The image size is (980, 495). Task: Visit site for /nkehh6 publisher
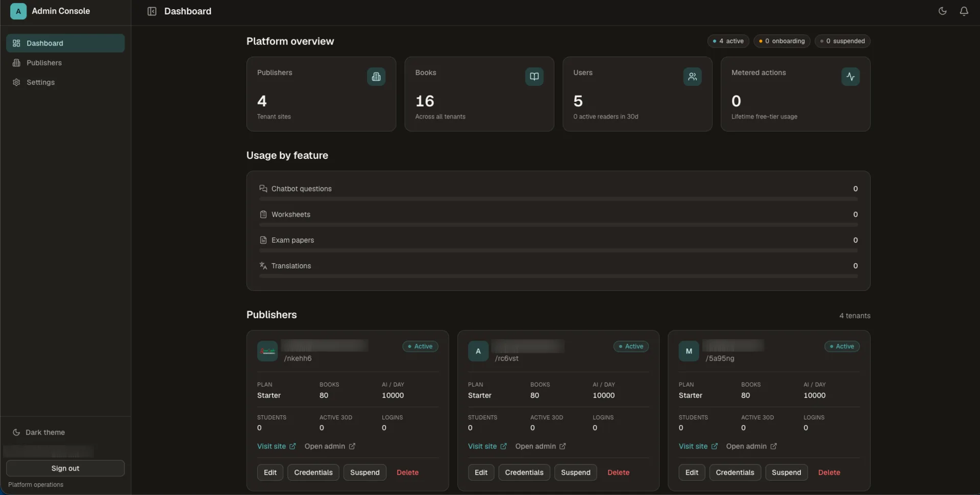click(x=276, y=446)
